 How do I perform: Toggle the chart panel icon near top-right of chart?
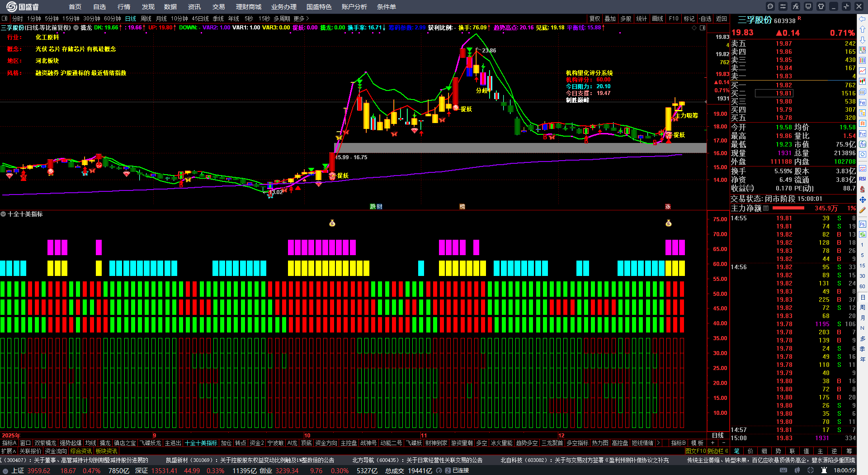703,28
